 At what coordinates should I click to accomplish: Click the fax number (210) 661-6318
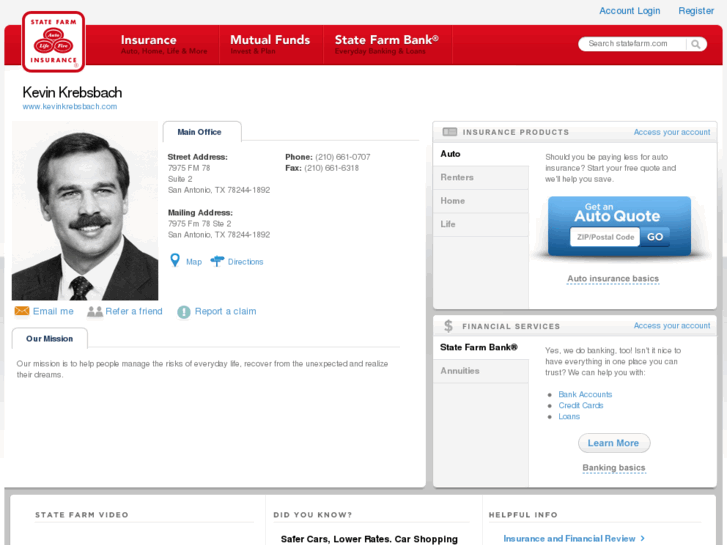pyautogui.click(x=332, y=168)
